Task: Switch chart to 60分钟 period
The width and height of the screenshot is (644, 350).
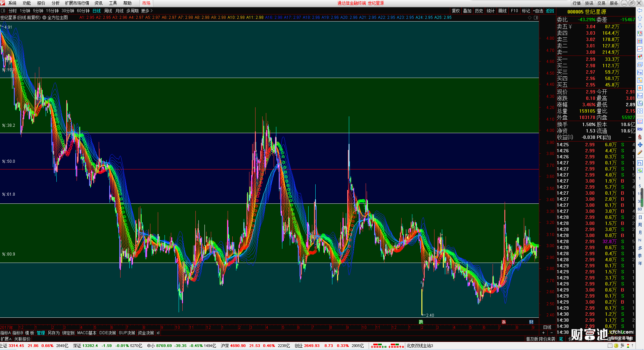Action: (x=83, y=11)
